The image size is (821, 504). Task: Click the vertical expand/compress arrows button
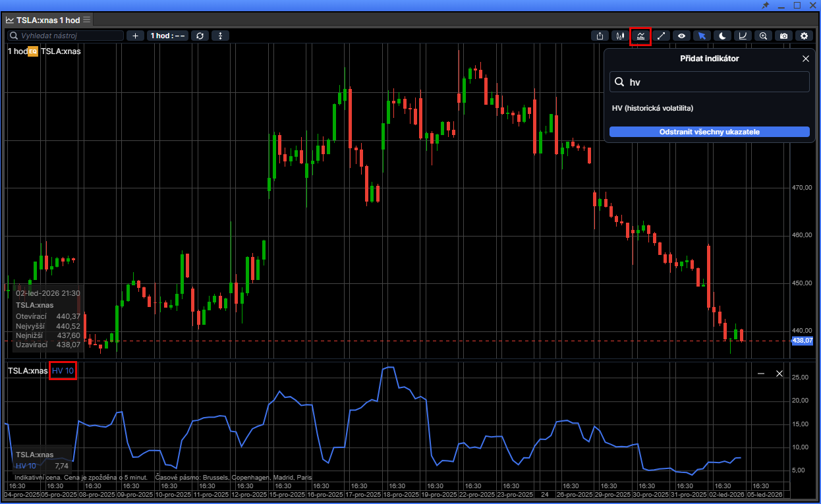(x=220, y=36)
